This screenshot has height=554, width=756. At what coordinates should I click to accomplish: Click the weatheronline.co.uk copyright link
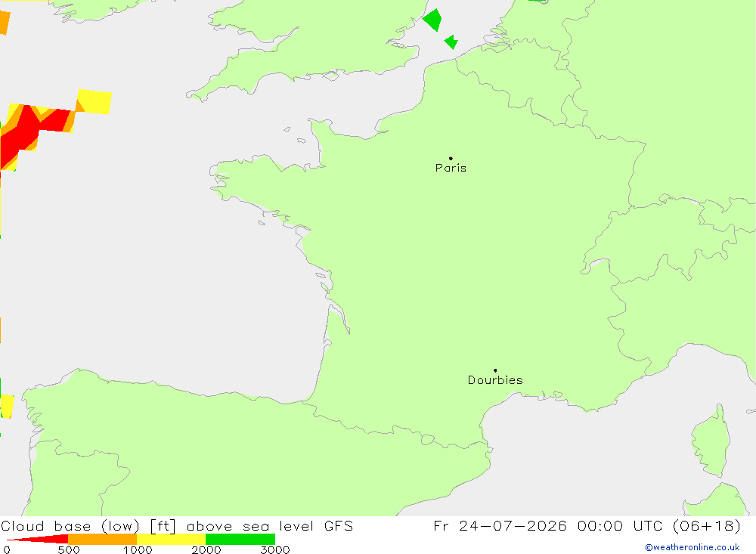pyautogui.click(x=692, y=547)
